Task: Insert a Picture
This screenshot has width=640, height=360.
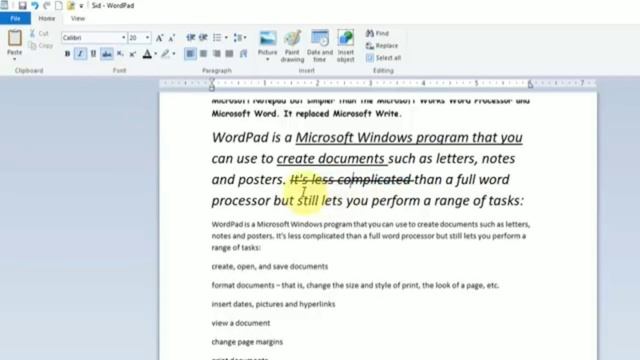Action: pyautogui.click(x=268, y=41)
